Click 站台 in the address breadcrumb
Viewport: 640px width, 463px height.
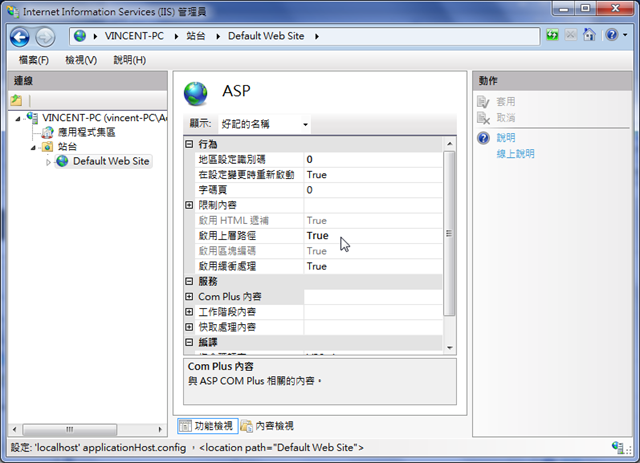[x=196, y=36]
